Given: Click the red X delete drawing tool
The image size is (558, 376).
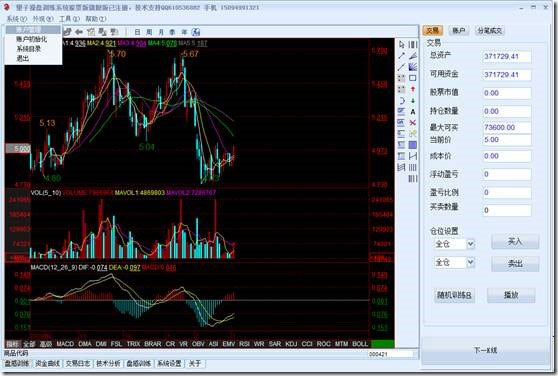Looking at the screenshot, I should click(413, 123).
